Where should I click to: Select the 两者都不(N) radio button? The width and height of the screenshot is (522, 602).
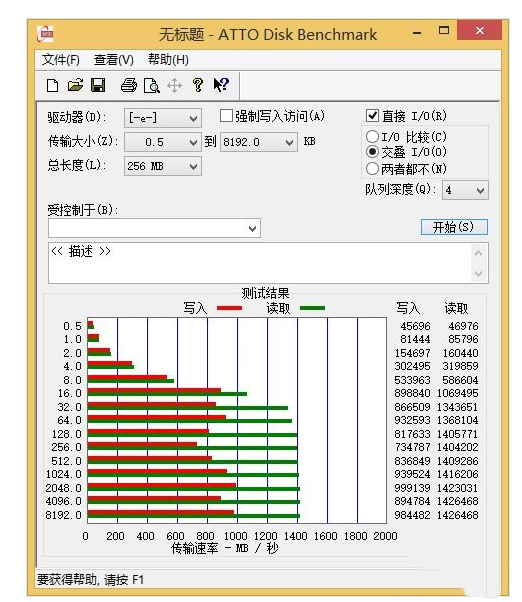(x=372, y=169)
